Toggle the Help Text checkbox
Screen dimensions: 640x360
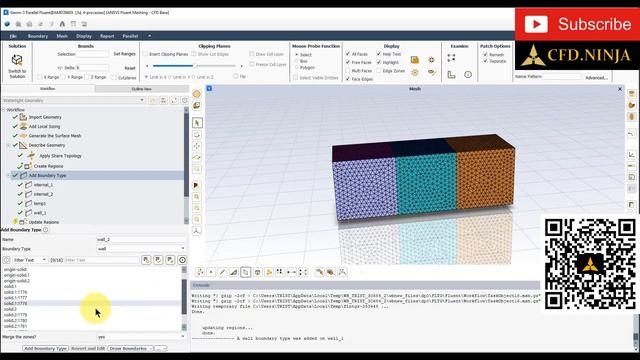[379, 54]
